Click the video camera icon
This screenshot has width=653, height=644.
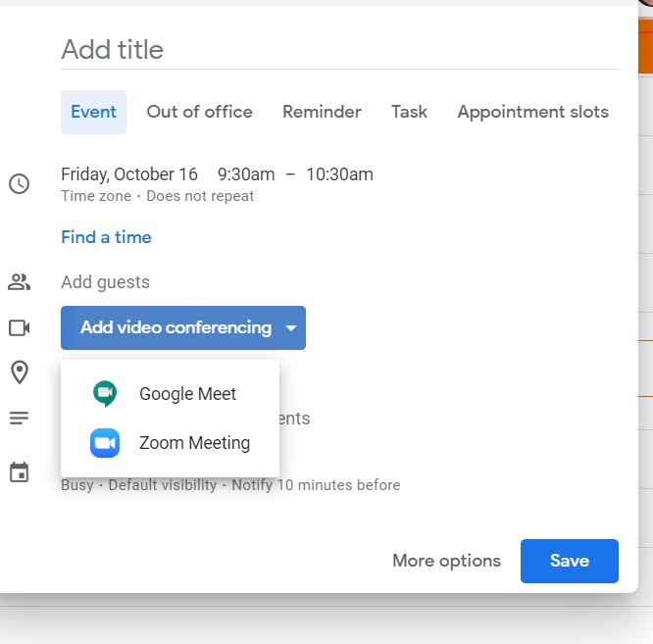[19, 327]
